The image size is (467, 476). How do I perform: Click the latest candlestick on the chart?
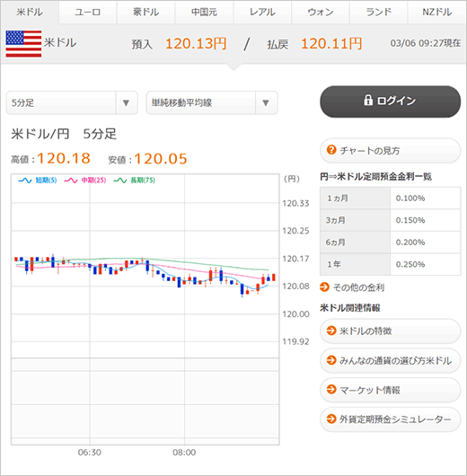pos(274,278)
